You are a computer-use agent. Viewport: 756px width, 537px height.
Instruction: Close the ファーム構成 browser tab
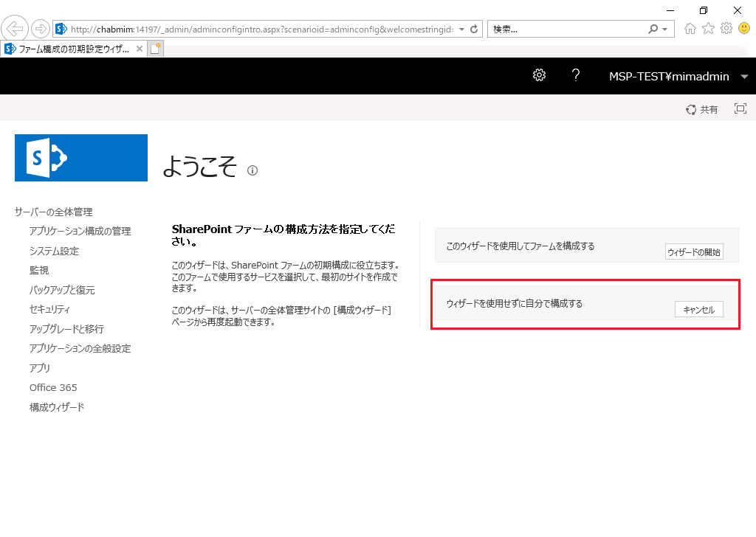tap(140, 49)
